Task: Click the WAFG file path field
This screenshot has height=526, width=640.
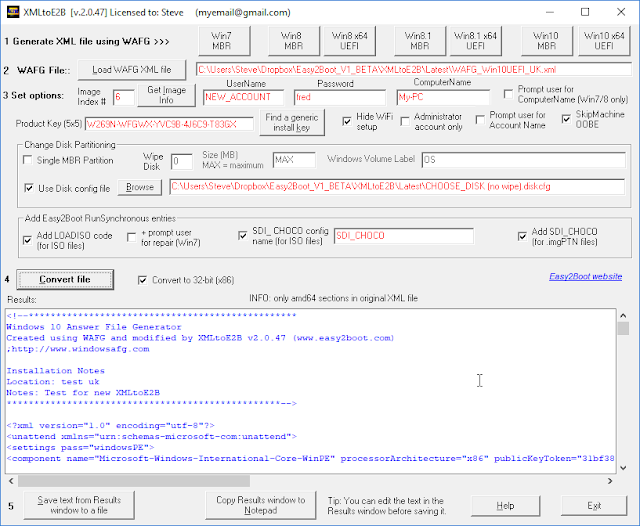Action: coord(413,69)
